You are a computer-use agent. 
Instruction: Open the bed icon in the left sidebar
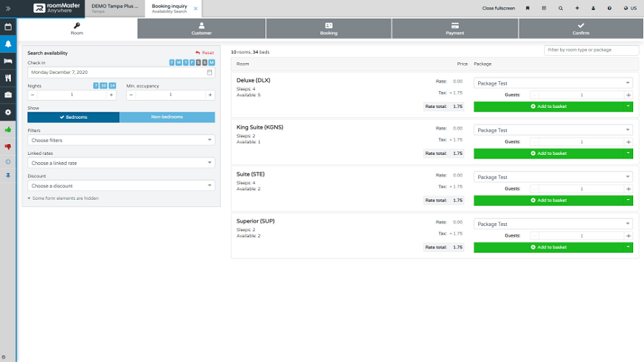click(8, 61)
